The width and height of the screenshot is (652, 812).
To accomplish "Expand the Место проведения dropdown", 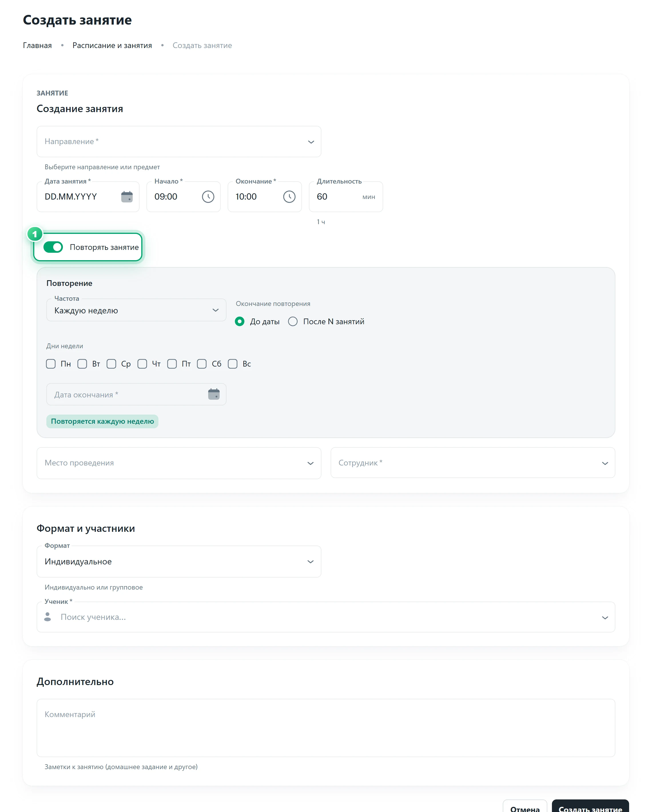I will pos(179,463).
